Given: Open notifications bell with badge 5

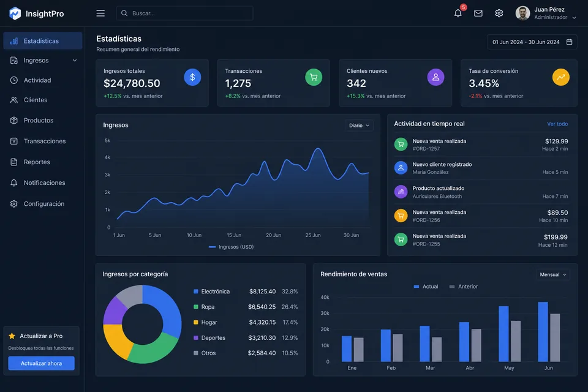Looking at the screenshot, I should click(458, 13).
